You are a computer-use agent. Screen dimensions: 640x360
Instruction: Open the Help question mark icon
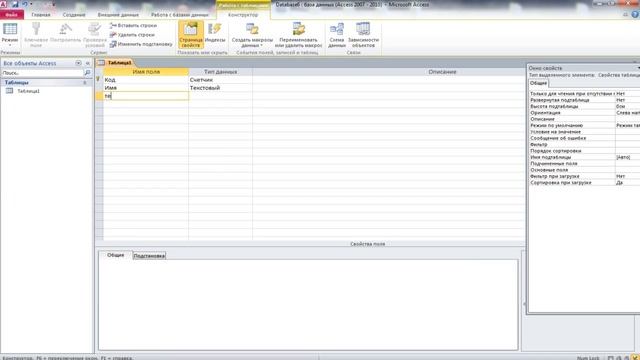635,14
